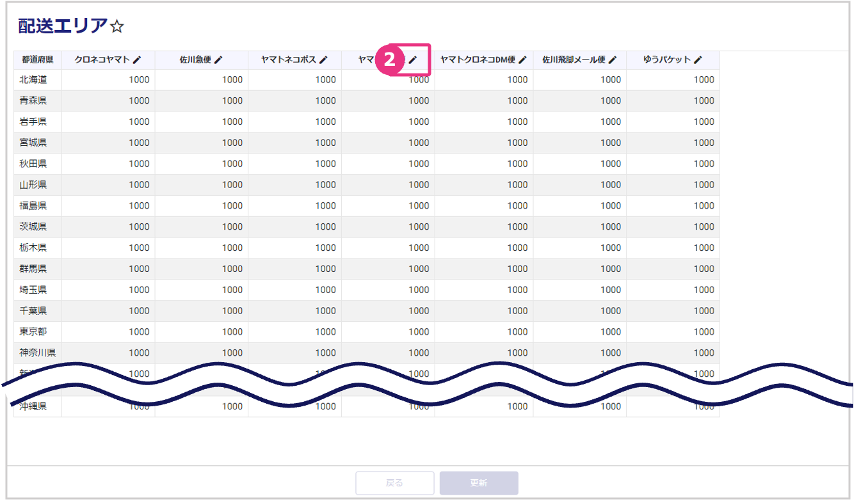Click the 佐川急便 value in 青森県 row
This screenshot has height=501, width=868.
(232, 100)
